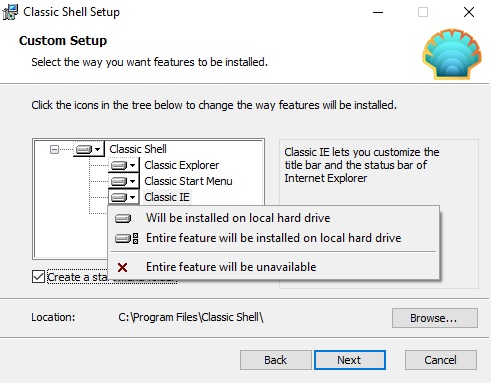The height and width of the screenshot is (383, 491).
Task: Go Back to the previous setup page
Action: pos(275,360)
